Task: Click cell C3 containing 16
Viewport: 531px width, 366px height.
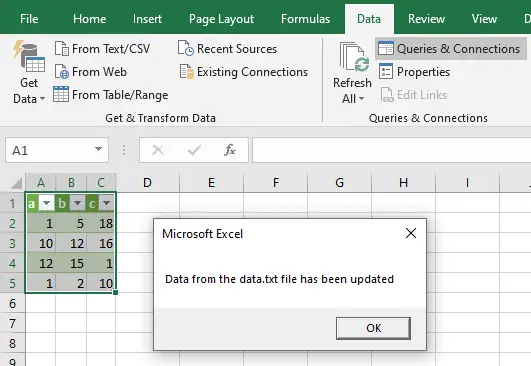Action: [101, 243]
